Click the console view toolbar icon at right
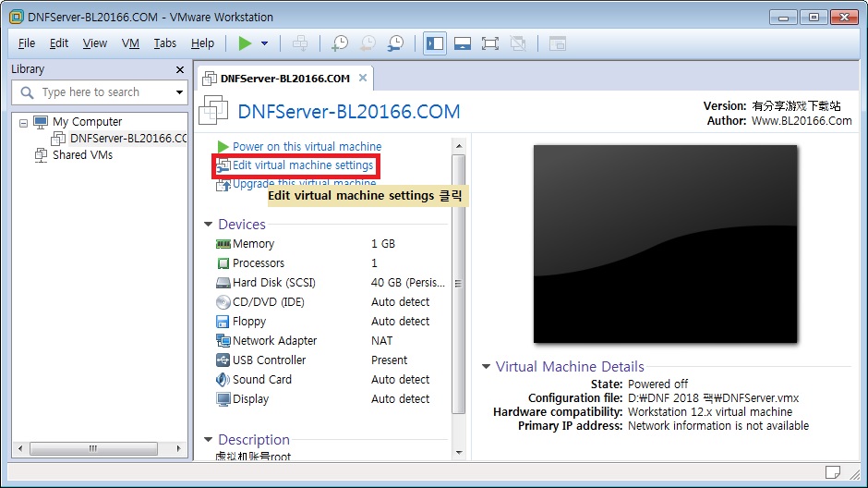This screenshot has width=868, height=488. pos(558,43)
